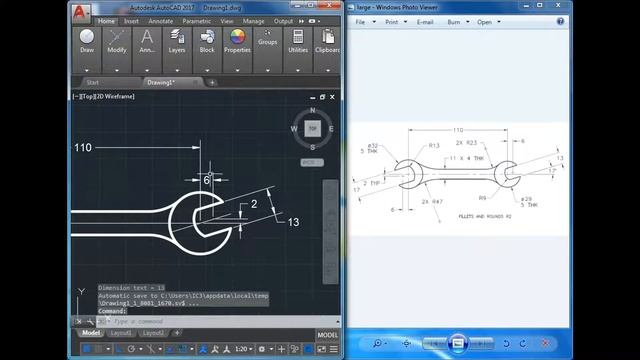Image resolution: width=640 pixels, height=360 pixels.
Task: Toggle object snap tracking in status bar
Action: coord(169,349)
